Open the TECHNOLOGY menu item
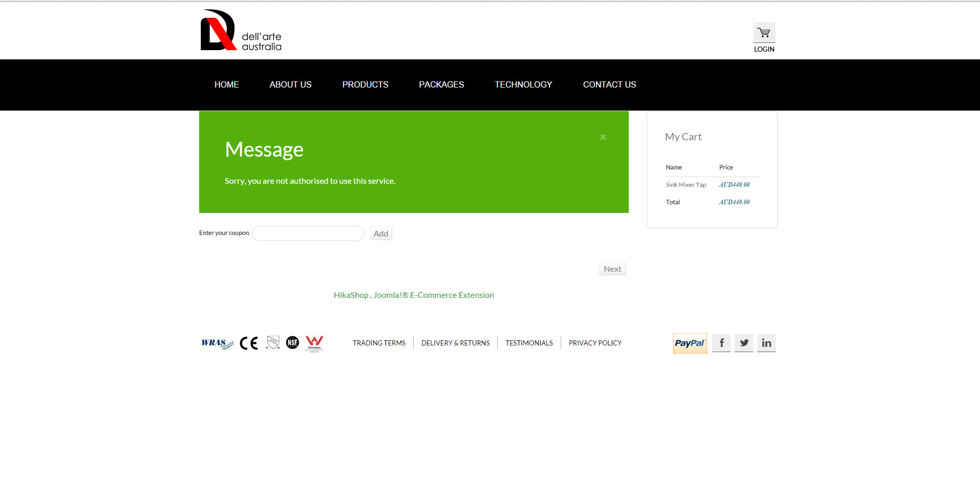Image resolution: width=980 pixels, height=499 pixels. pyautogui.click(x=524, y=85)
